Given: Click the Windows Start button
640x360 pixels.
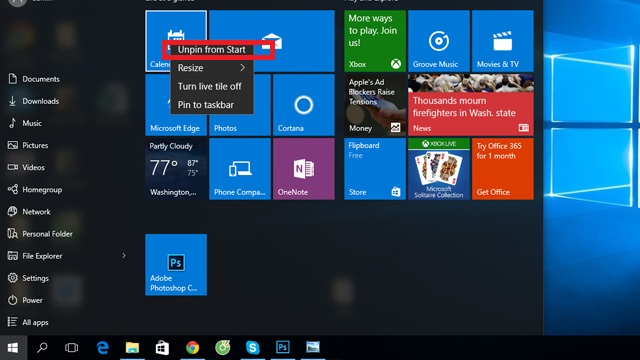Looking at the screenshot, I should coord(13,348).
